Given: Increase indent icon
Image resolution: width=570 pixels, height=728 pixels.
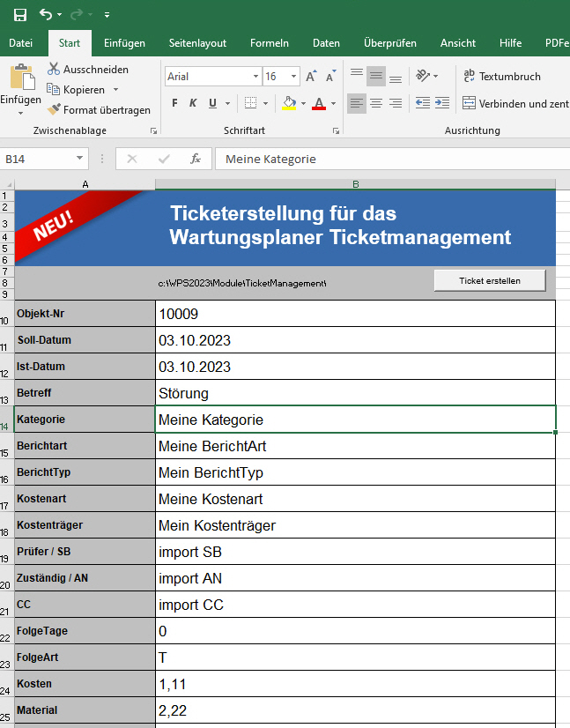Looking at the screenshot, I should point(442,103).
